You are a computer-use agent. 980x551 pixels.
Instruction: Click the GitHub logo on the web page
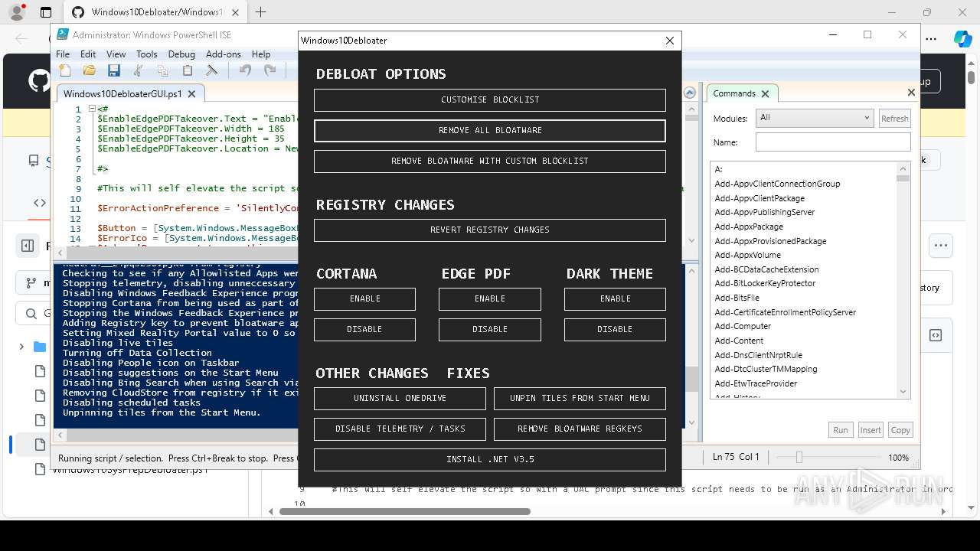point(38,81)
